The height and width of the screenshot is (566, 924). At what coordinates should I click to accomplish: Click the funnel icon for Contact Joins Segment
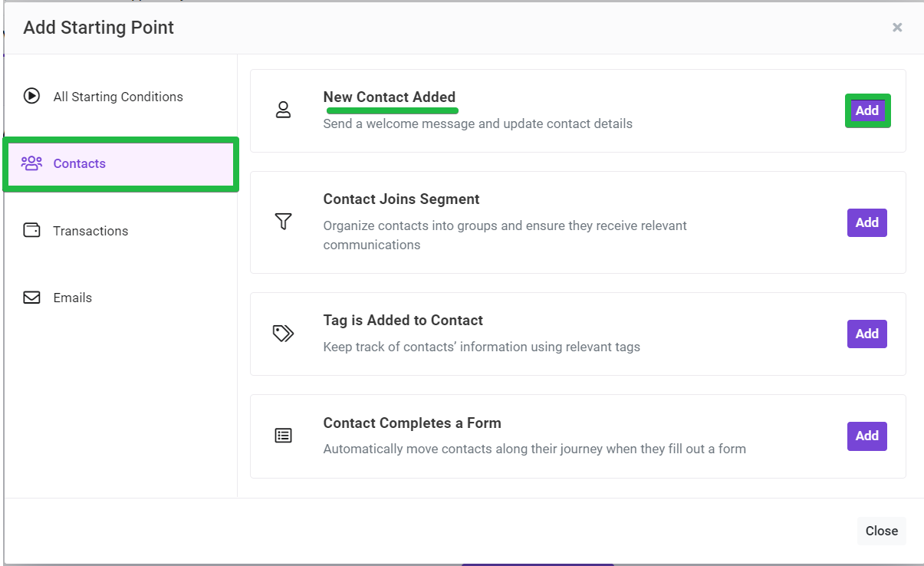284,222
